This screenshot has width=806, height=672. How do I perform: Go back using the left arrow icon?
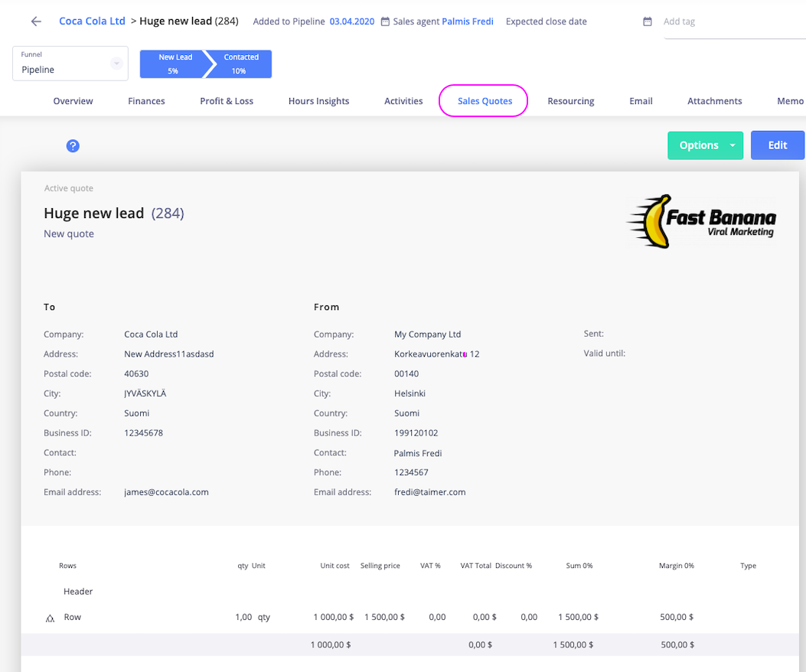(x=36, y=21)
